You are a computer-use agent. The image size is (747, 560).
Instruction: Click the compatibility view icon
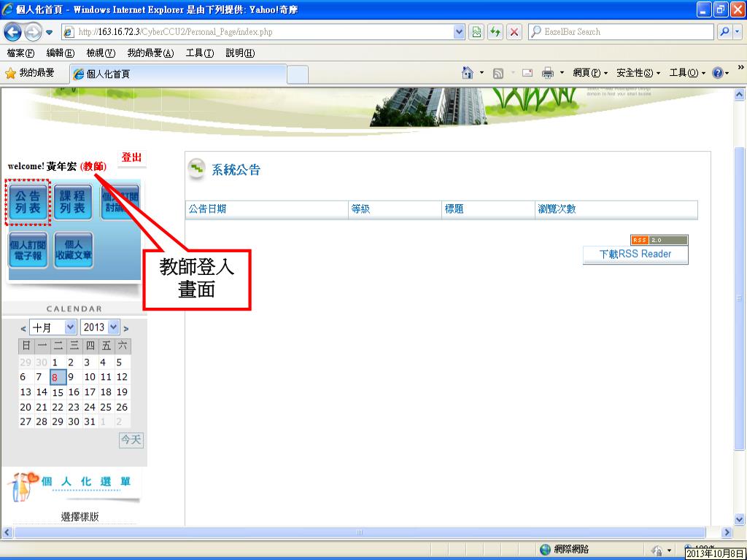click(476, 32)
